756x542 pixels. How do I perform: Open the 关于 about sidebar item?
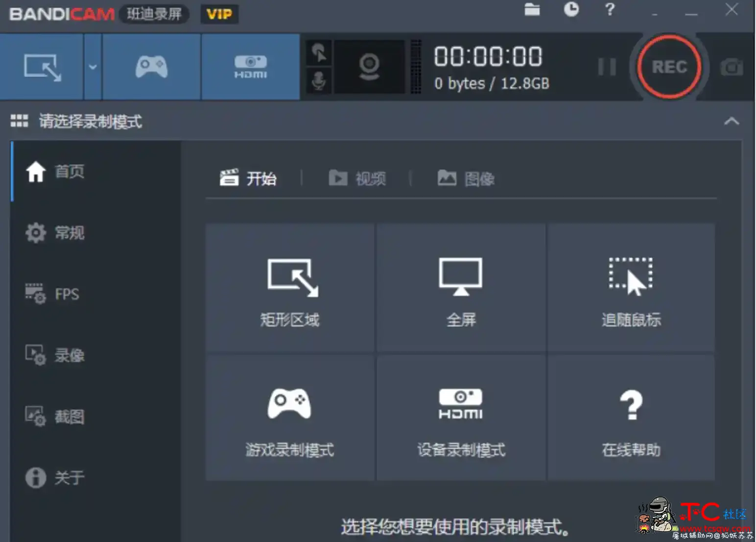click(x=96, y=478)
